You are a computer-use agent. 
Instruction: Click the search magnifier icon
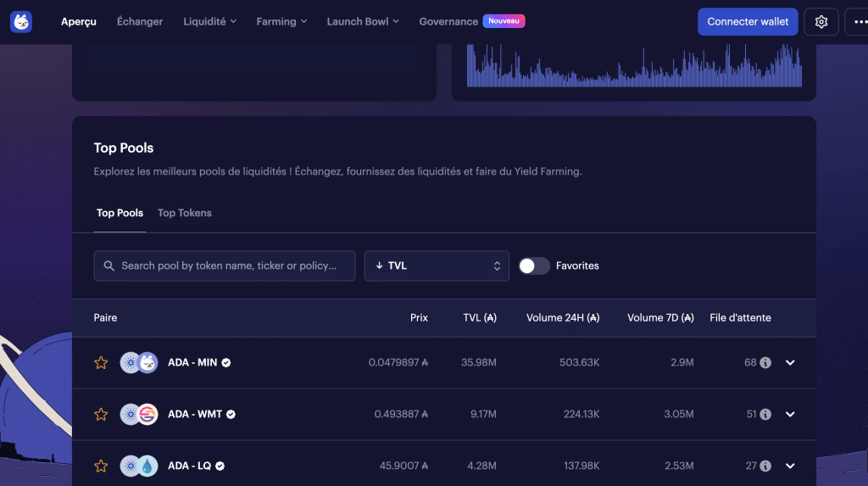[x=109, y=266]
